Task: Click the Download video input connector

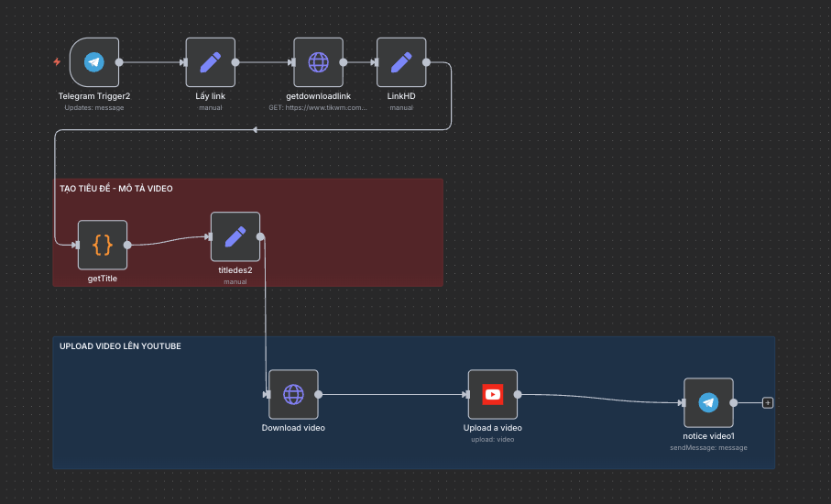Action: click(x=268, y=394)
